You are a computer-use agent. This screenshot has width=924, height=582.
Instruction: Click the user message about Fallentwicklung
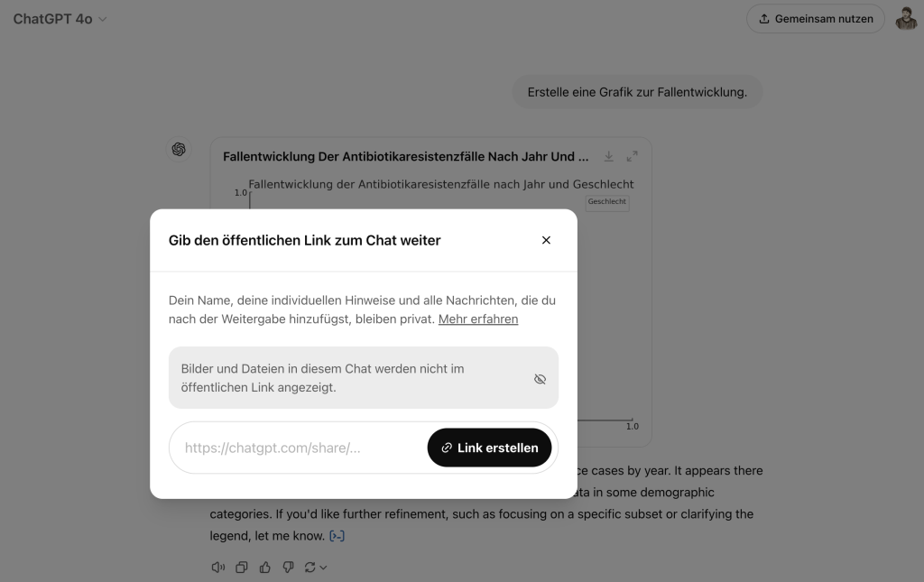click(637, 92)
